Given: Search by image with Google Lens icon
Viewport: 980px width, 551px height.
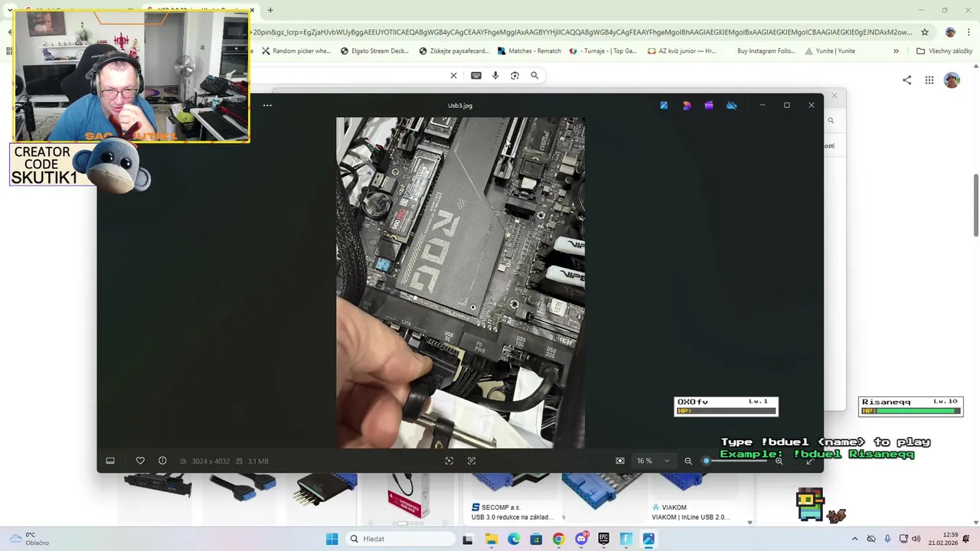Looking at the screenshot, I should (x=514, y=75).
